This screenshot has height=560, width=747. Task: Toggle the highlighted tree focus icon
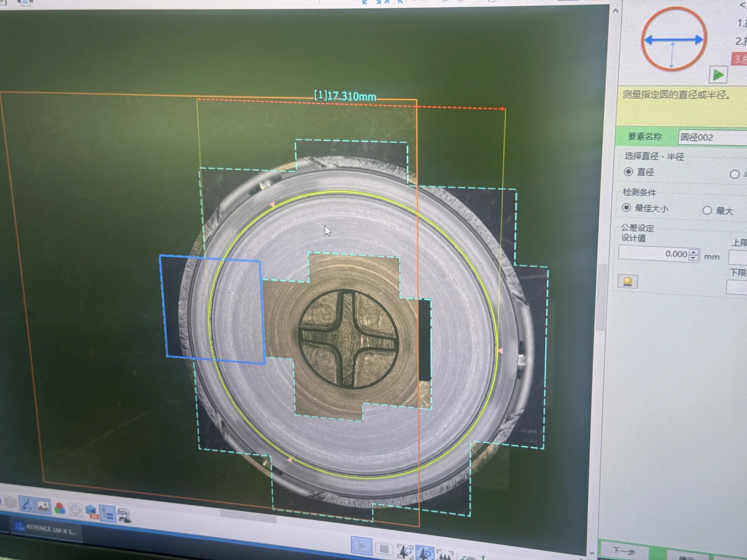425,553
